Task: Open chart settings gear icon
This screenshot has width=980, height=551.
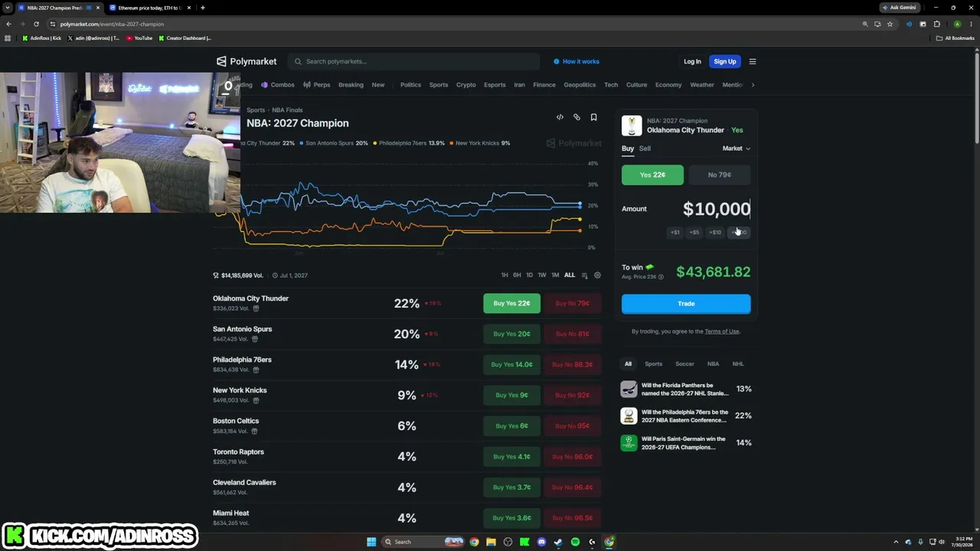Action: pos(597,275)
